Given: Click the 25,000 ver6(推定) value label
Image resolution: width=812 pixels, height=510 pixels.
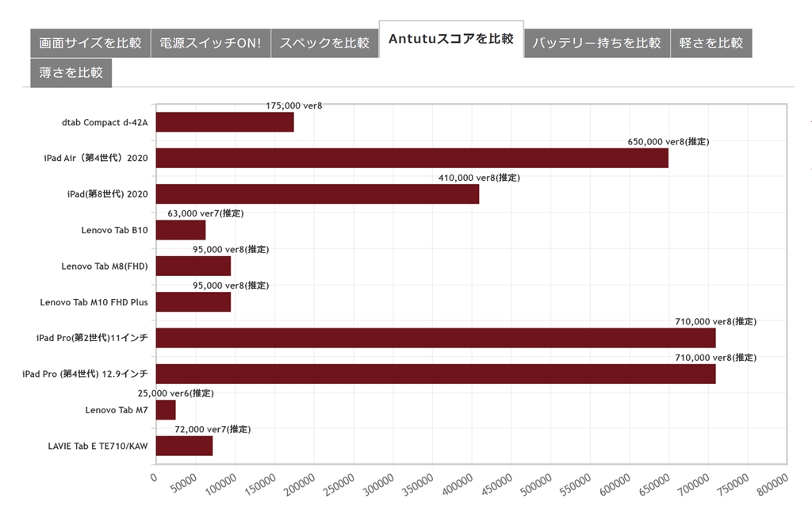Looking at the screenshot, I should (x=175, y=393).
